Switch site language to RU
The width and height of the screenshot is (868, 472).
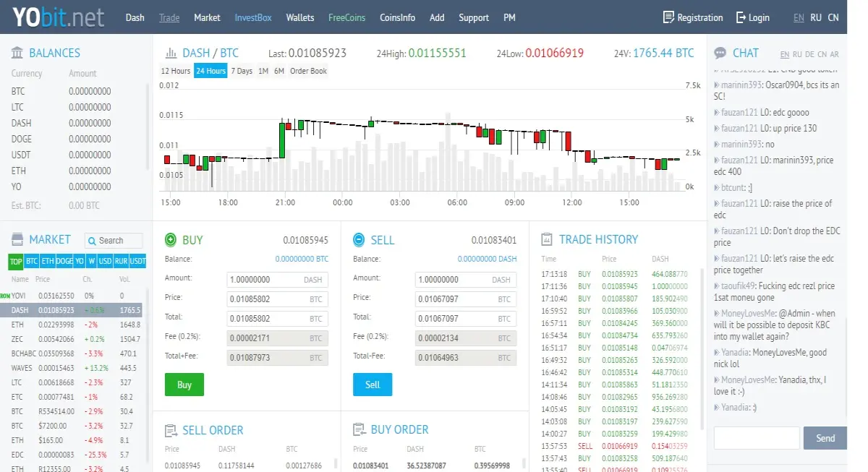click(816, 17)
